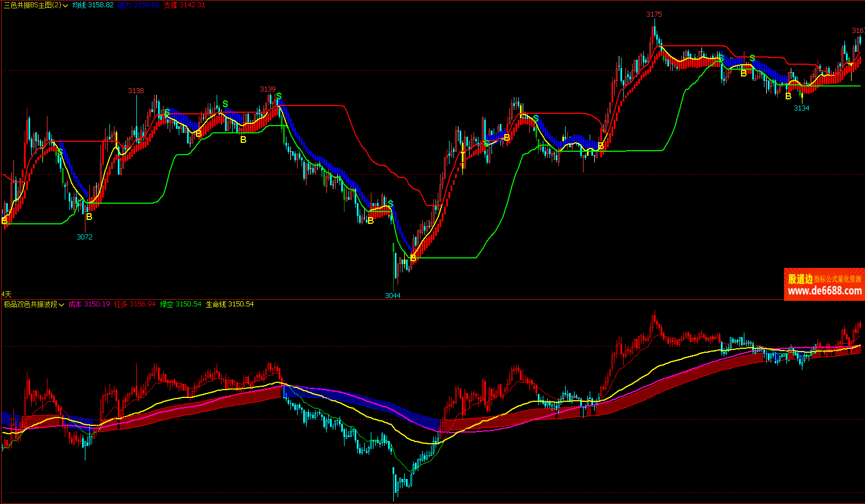
Task: Select the 3139 high price label
Action: tap(267, 89)
